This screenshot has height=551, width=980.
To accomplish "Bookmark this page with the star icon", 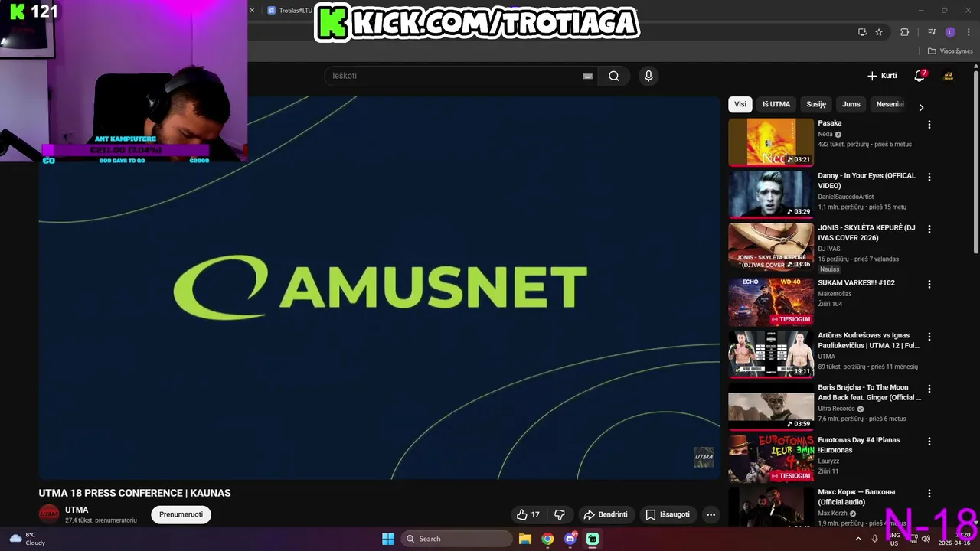I will click(879, 32).
